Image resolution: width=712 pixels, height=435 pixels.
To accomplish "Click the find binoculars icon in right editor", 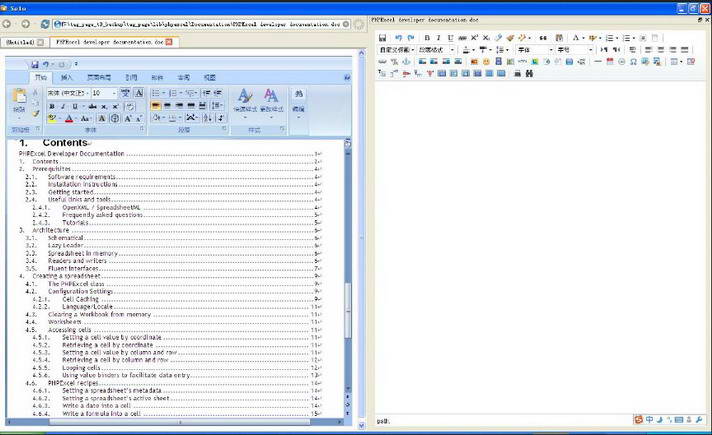I will click(x=529, y=73).
